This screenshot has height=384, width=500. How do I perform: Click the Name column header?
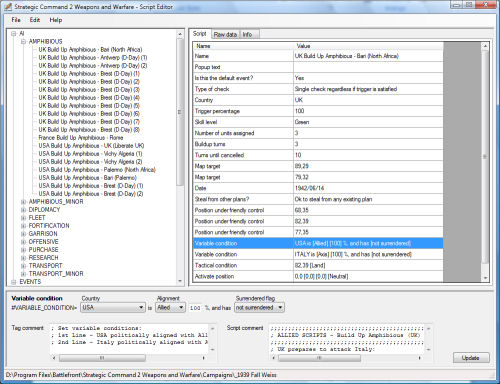[243, 46]
